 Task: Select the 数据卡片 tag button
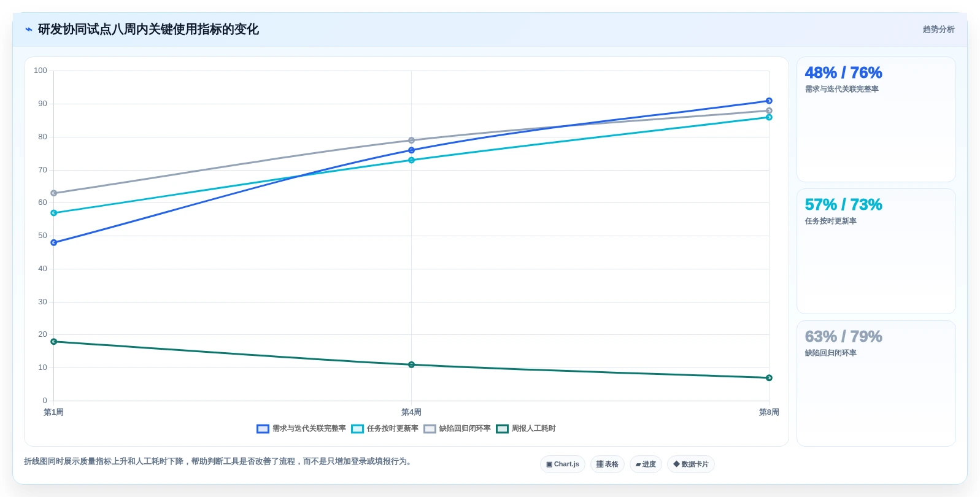click(691, 464)
